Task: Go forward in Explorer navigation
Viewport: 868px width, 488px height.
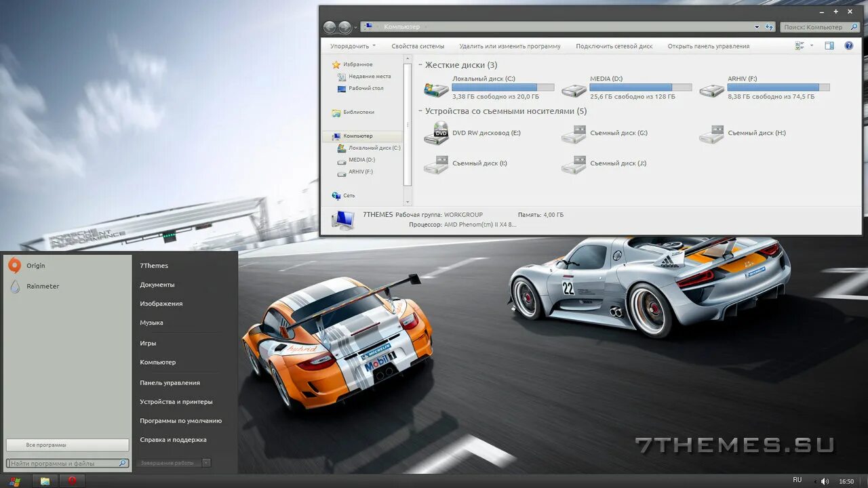Action: pos(345,27)
